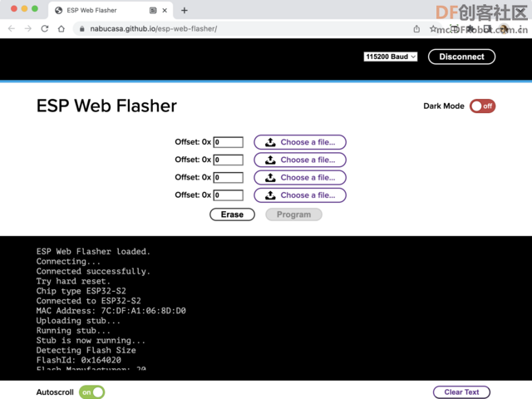This screenshot has width=532, height=399.
Task: Click log line 'FlashId: 0x164020'
Action: click(x=79, y=360)
